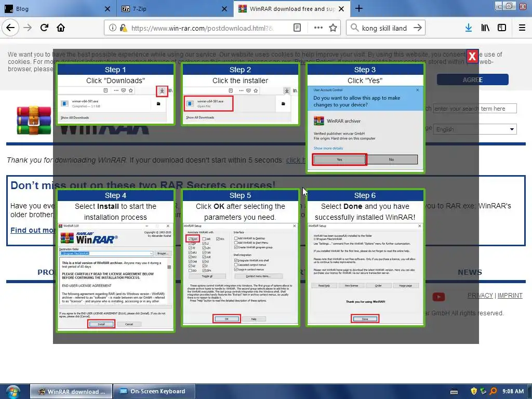Select WinRAR download taskbar button
The width and height of the screenshot is (532, 399).
[71, 391]
